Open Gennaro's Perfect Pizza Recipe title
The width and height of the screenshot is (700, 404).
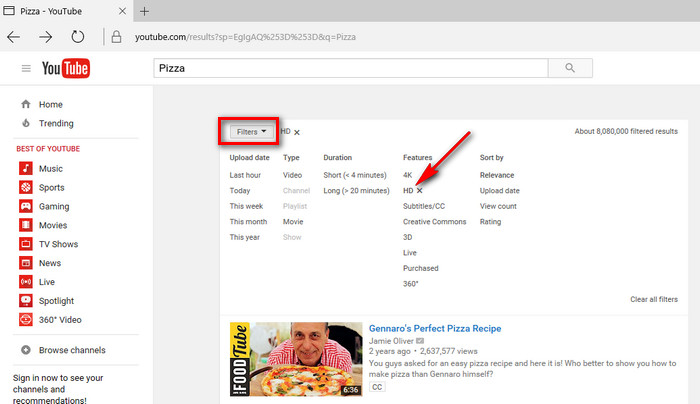click(435, 329)
